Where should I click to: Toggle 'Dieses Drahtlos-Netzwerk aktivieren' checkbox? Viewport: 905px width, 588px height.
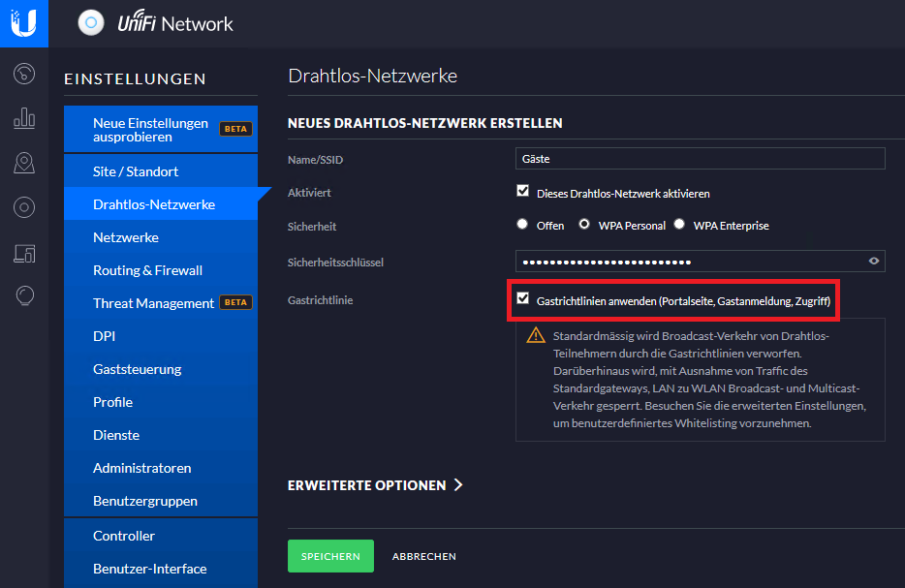(x=523, y=192)
